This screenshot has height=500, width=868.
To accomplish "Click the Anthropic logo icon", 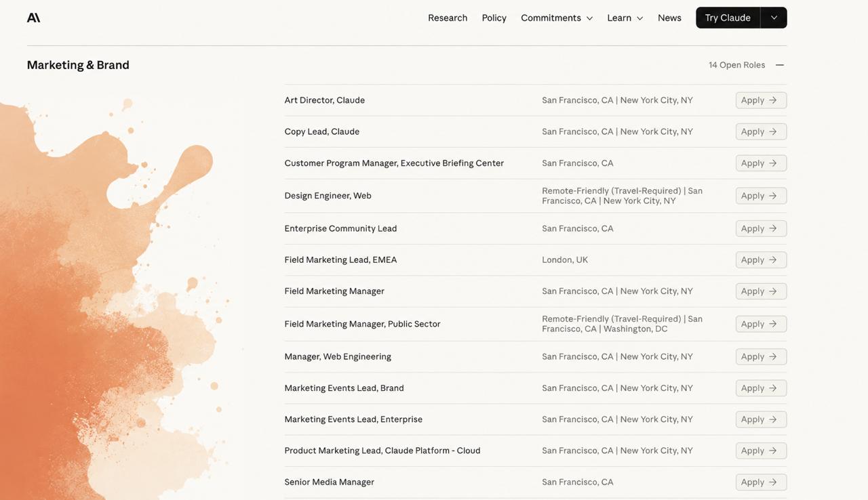I will click(x=34, y=18).
